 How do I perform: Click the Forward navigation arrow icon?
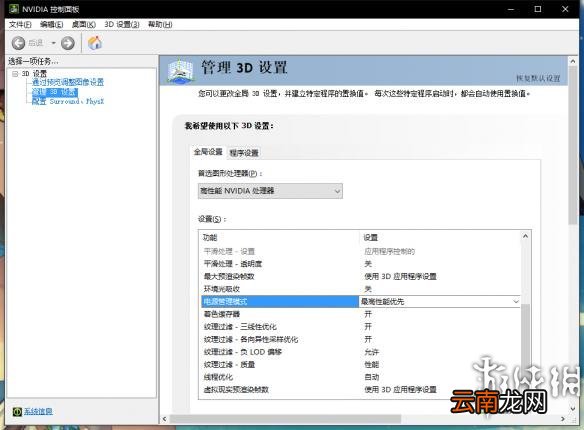[67, 43]
